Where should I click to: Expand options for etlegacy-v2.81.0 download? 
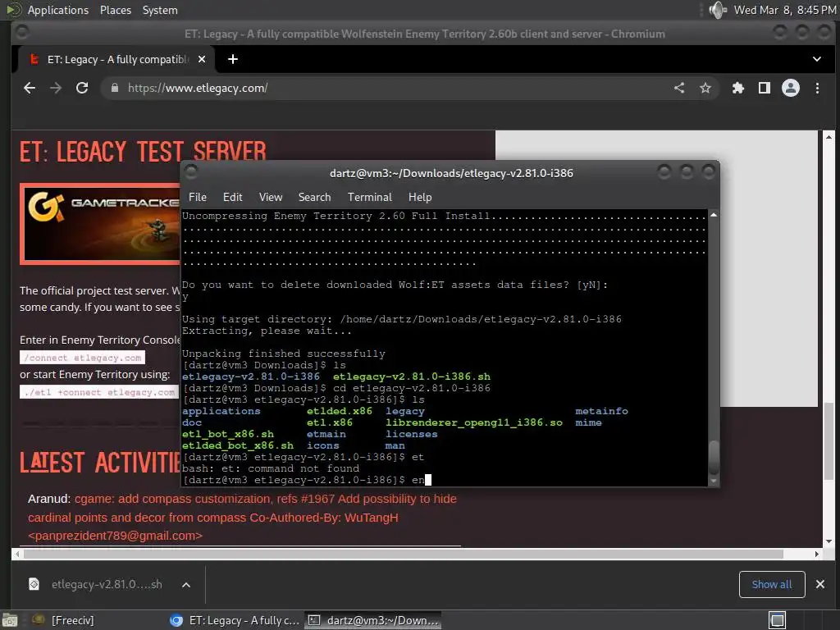pyautogui.click(x=186, y=584)
